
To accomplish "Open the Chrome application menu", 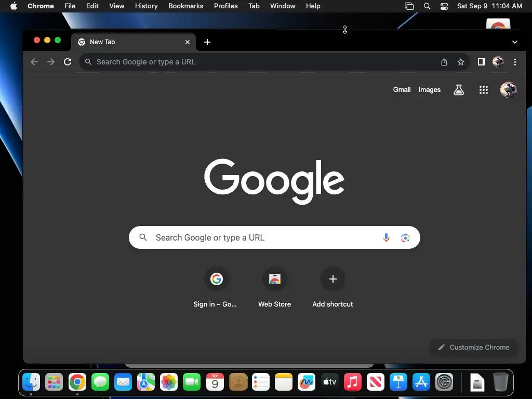I will click(41, 6).
